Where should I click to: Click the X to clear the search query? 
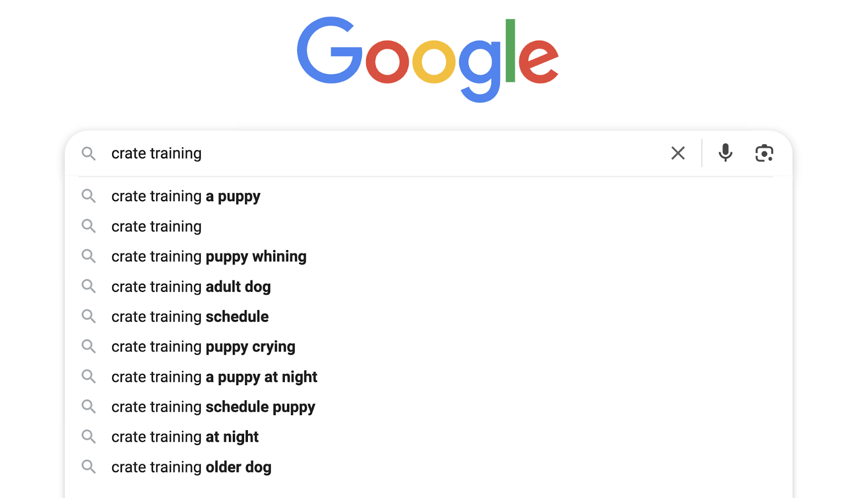[678, 153]
